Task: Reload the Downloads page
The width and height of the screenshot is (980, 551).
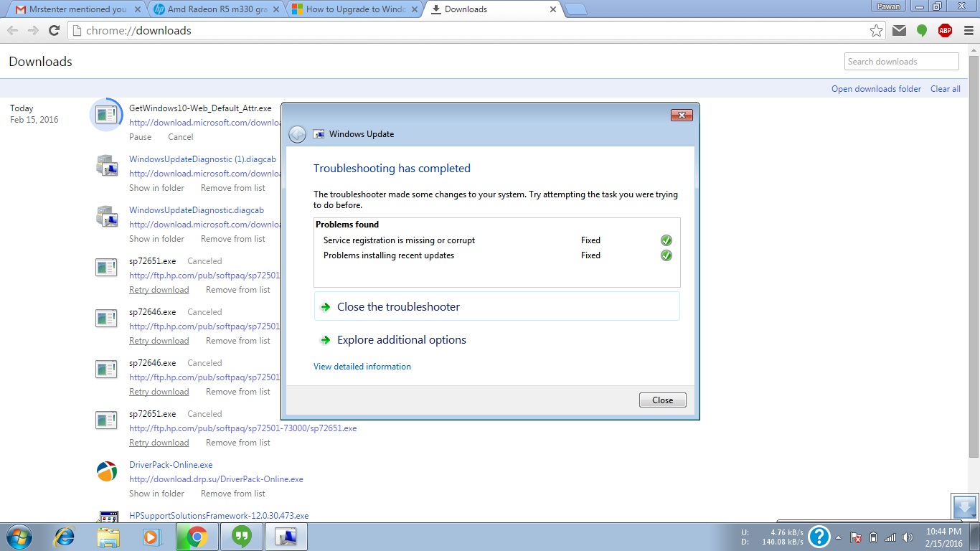Action: click(54, 31)
